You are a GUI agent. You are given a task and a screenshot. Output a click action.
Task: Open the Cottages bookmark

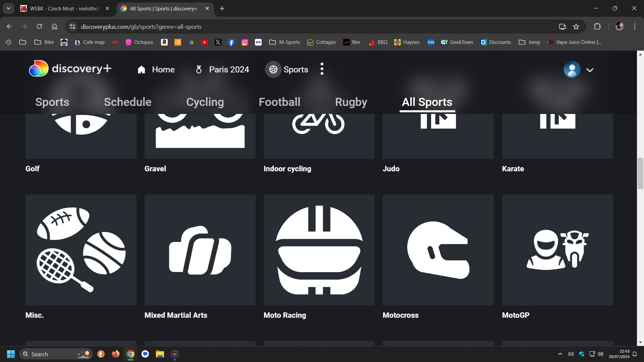(x=321, y=42)
